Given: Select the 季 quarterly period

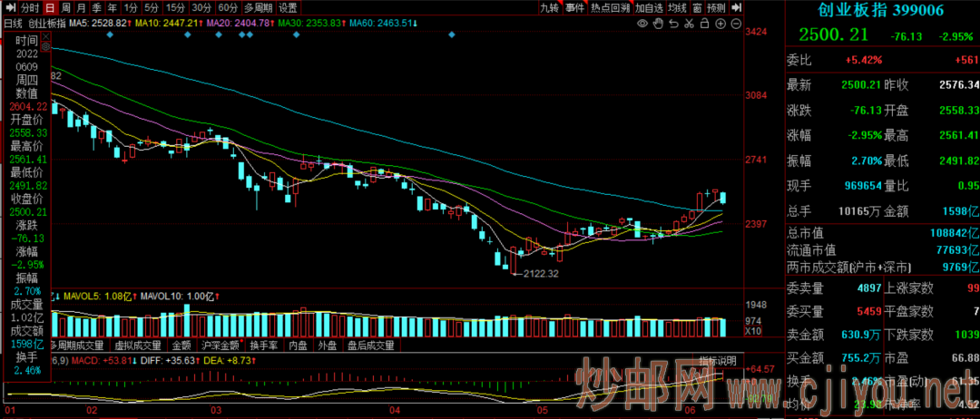Looking at the screenshot, I should click(96, 8).
